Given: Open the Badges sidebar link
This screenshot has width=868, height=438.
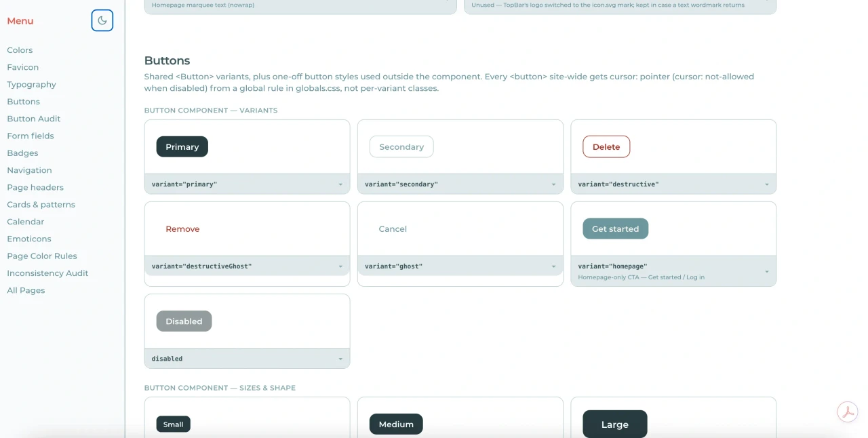Looking at the screenshot, I should coord(22,153).
